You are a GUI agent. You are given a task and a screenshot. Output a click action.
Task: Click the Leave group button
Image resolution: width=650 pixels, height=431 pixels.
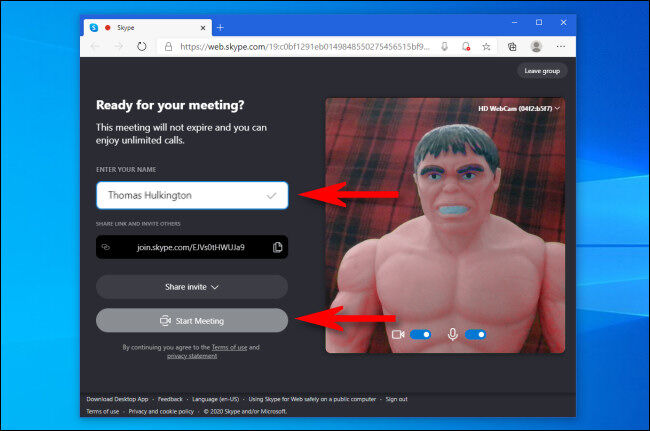tap(542, 71)
